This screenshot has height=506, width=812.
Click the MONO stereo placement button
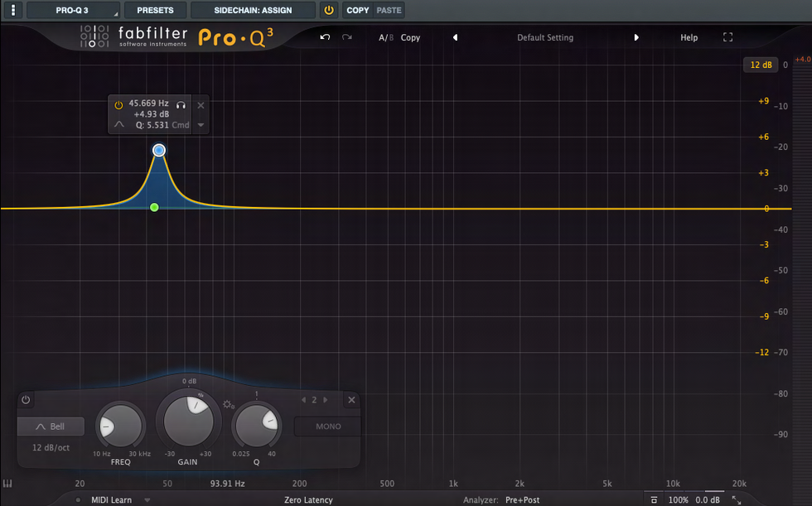point(328,426)
